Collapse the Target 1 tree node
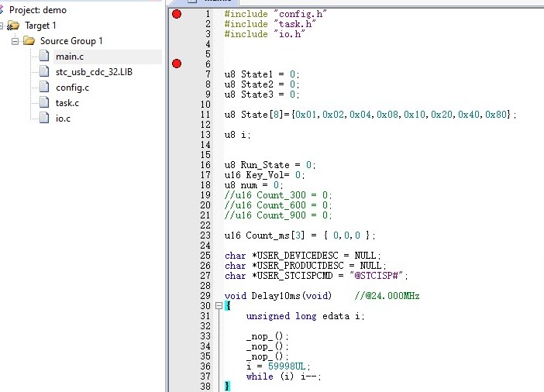Image resolution: width=544 pixels, height=392 pixels. (x=2, y=26)
